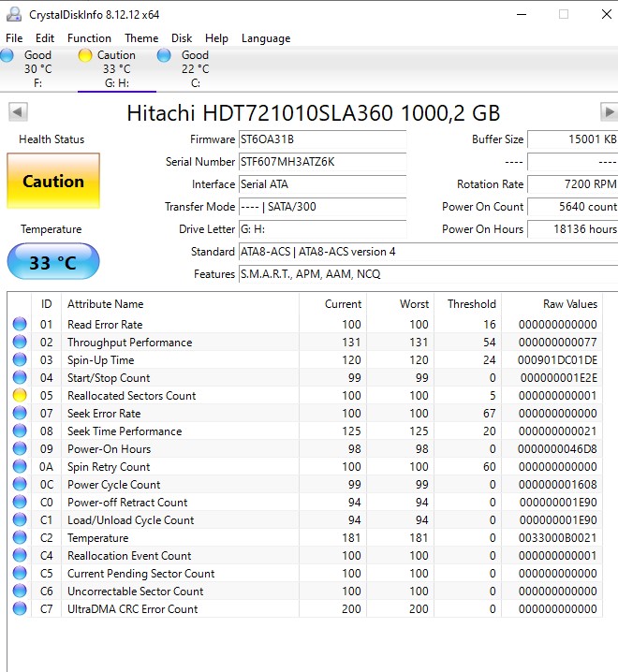Open the Theme menu

[141, 38]
